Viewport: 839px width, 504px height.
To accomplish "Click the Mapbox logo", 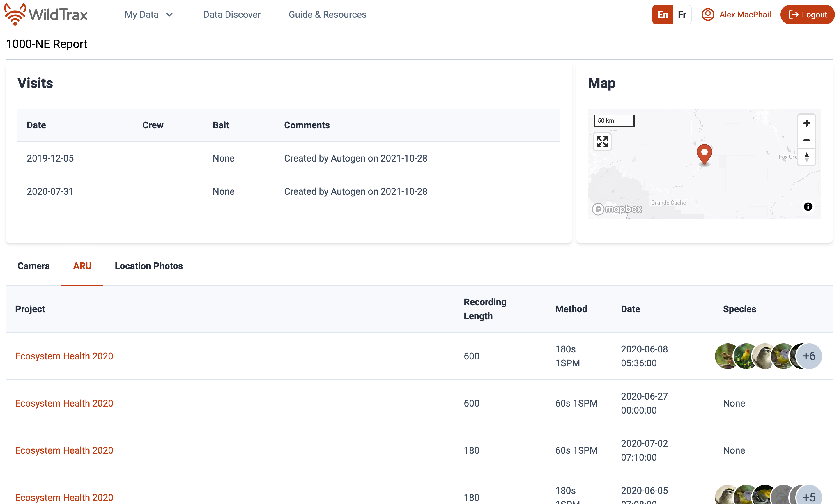I will [x=617, y=209].
